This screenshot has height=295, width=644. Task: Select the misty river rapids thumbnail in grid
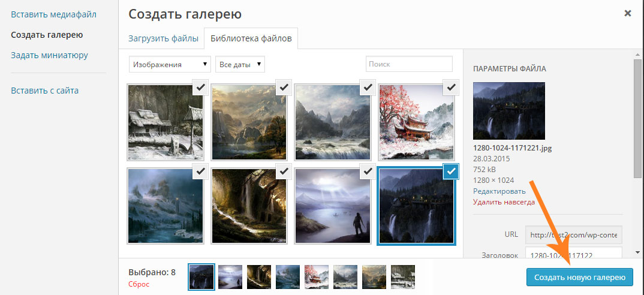tap(333, 122)
